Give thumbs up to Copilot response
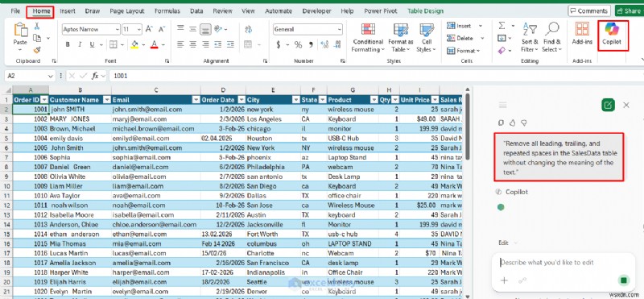The image size is (644, 299). (512, 123)
